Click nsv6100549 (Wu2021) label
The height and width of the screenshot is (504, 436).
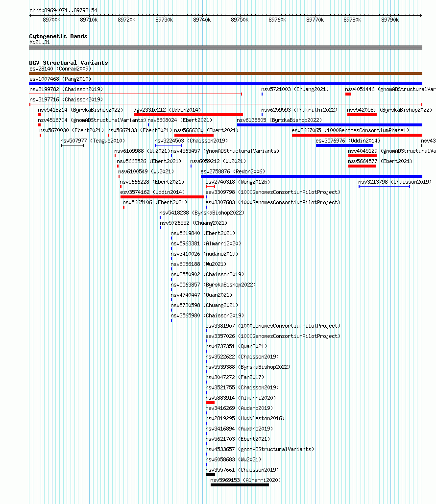pos(146,171)
